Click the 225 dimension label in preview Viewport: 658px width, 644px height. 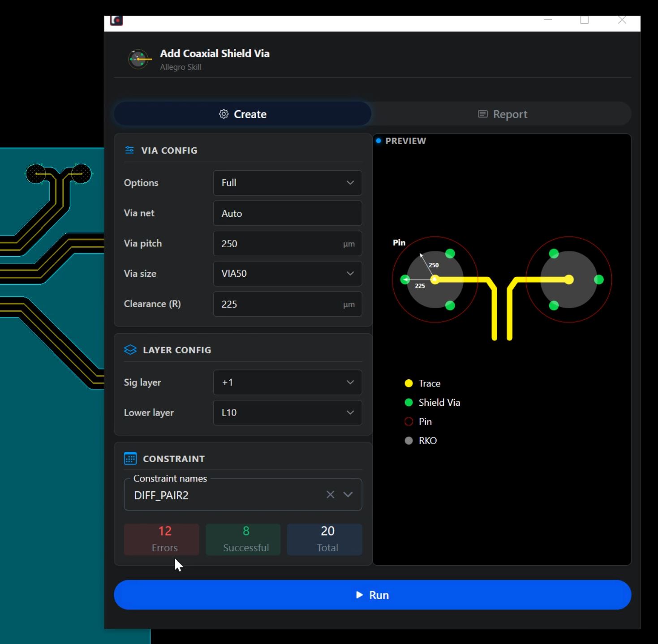[420, 286]
